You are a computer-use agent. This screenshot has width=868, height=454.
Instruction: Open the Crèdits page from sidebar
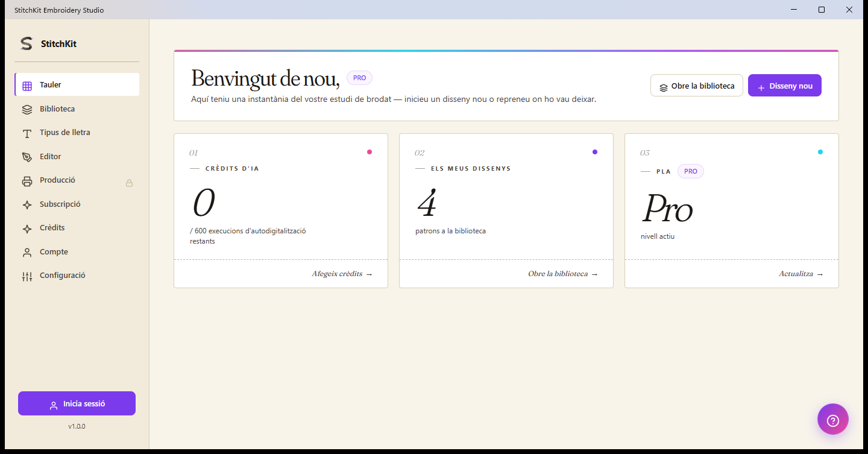(77, 227)
